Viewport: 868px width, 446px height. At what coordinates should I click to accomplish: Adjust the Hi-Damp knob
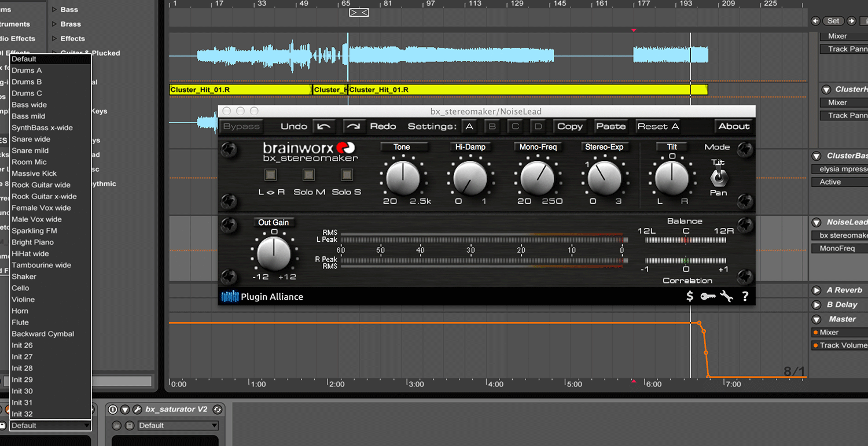(470, 178)
